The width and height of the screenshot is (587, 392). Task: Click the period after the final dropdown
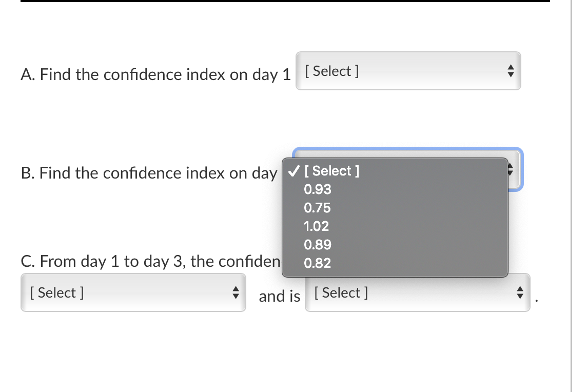[x=536, y=300]
